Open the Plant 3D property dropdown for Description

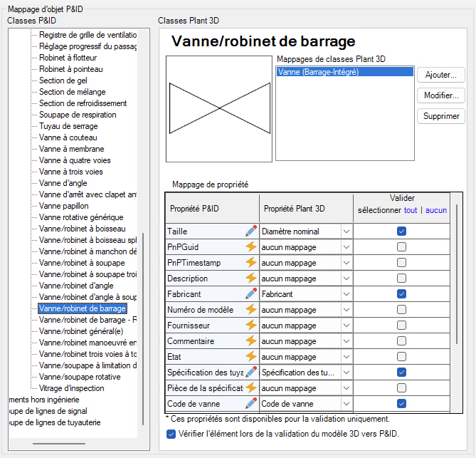[x=347, y=279]
